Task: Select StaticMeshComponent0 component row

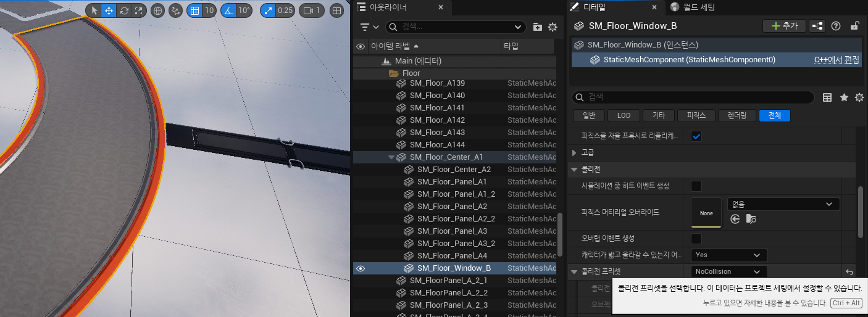Action: pos(716,60)
